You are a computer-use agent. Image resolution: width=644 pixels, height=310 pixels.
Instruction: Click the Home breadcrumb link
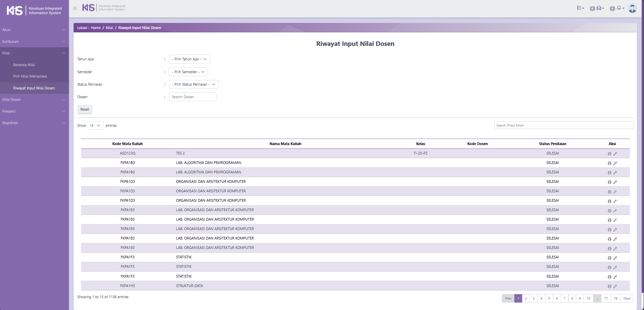pyautogui.click(x=96, y=28)
